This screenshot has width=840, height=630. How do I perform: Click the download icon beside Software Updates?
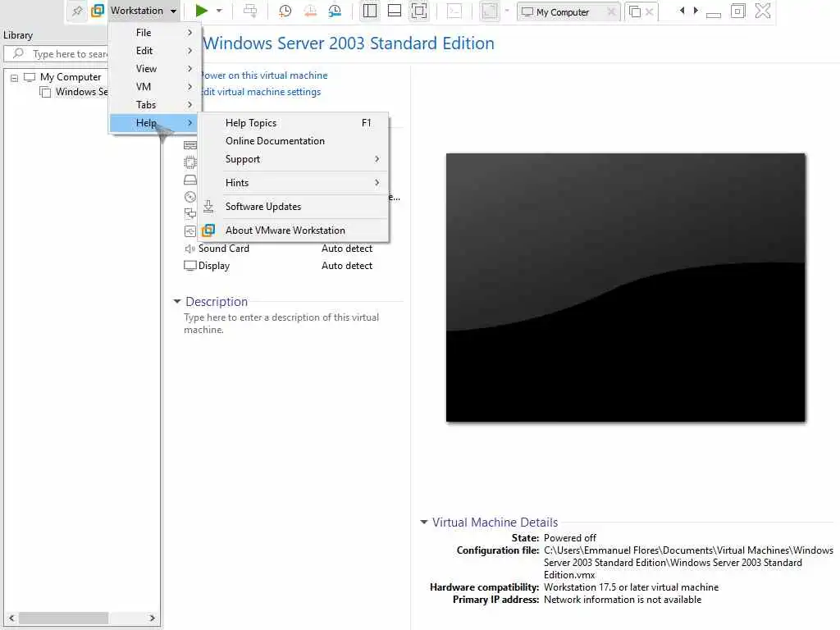(x=208, y=206)
